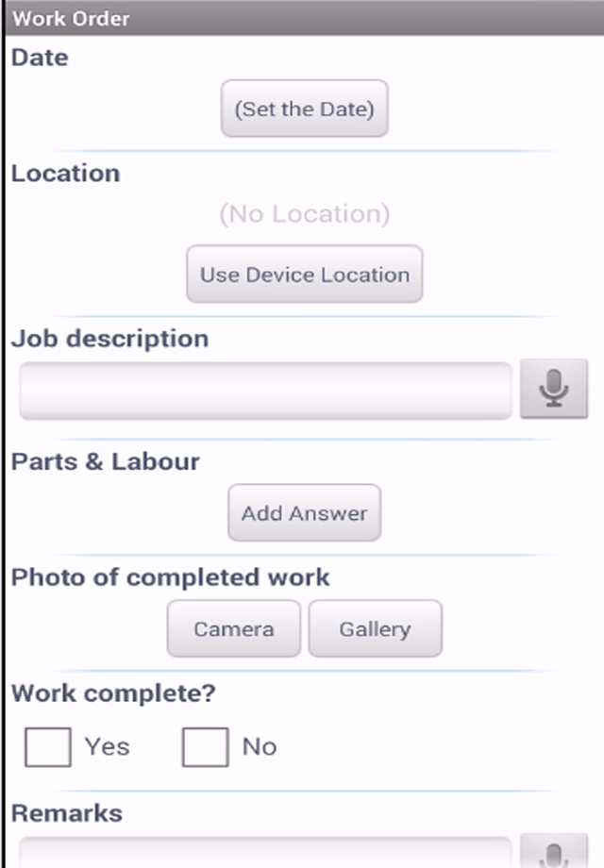The image size is (604, 868).
Task: Select the No label text
Action: tap(260, 747)
